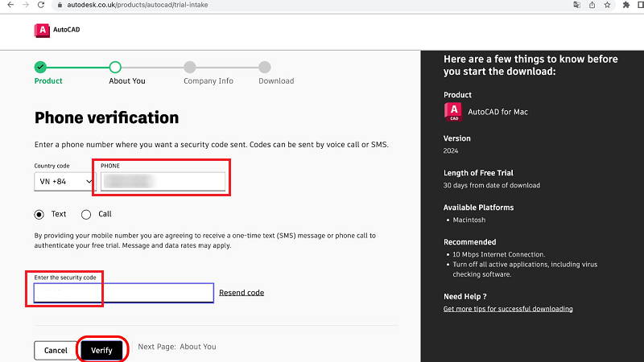The width and height of the screenshot is (644, 362).
Task: Click the 30 days from date of download text
Action: pyautogui.click(x=492, y=186)
